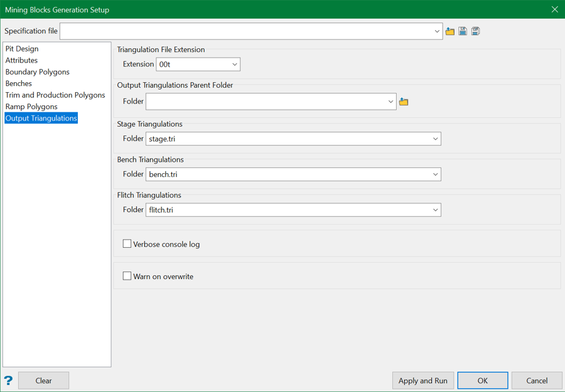The width and height of the screenshot is (565, 392).
Task: Click the Clear button
Action: click(x=44, y=381)
